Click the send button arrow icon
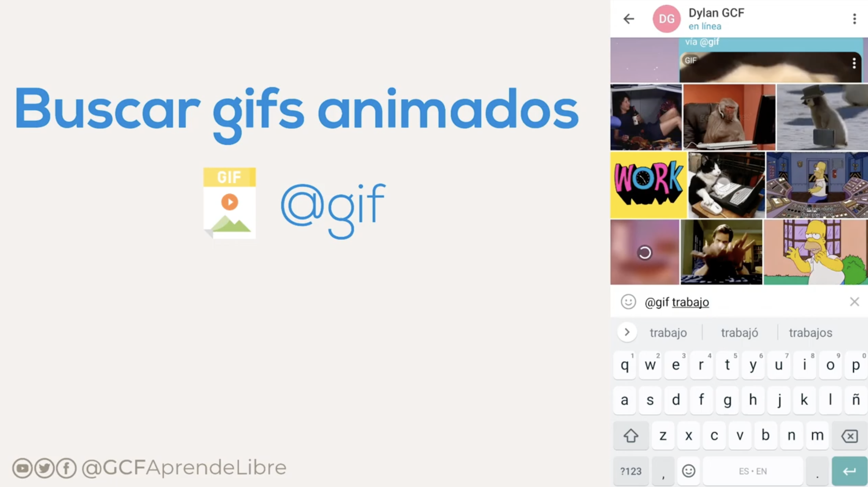Viewport: 868px width, 487px height. click(848, 470)
